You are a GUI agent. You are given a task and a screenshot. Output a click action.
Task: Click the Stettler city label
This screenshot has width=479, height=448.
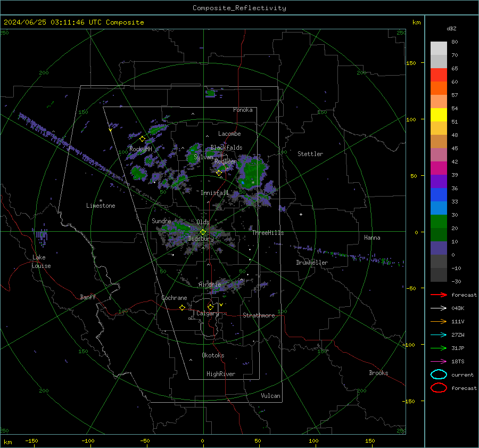click(310, 154)
